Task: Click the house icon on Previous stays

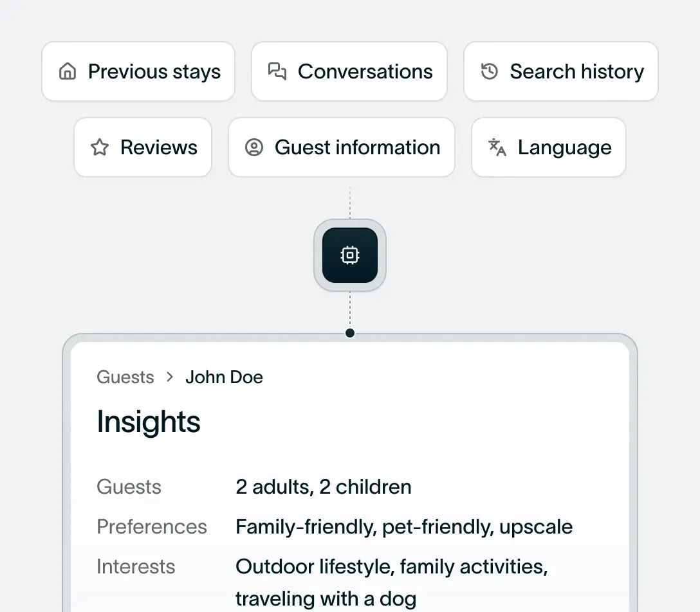Action: tap(67, 71)
